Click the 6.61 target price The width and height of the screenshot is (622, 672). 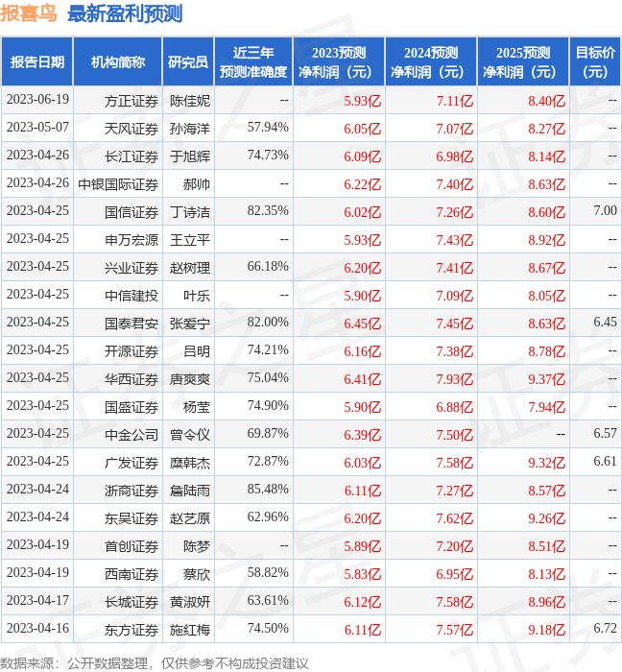click(x=605, y=461)
